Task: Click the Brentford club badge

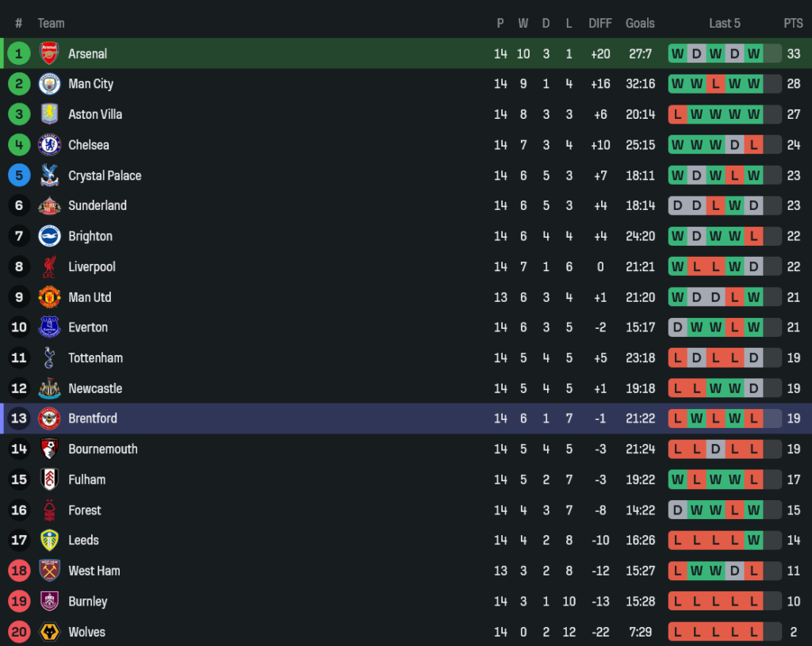Action: point(49,419)
